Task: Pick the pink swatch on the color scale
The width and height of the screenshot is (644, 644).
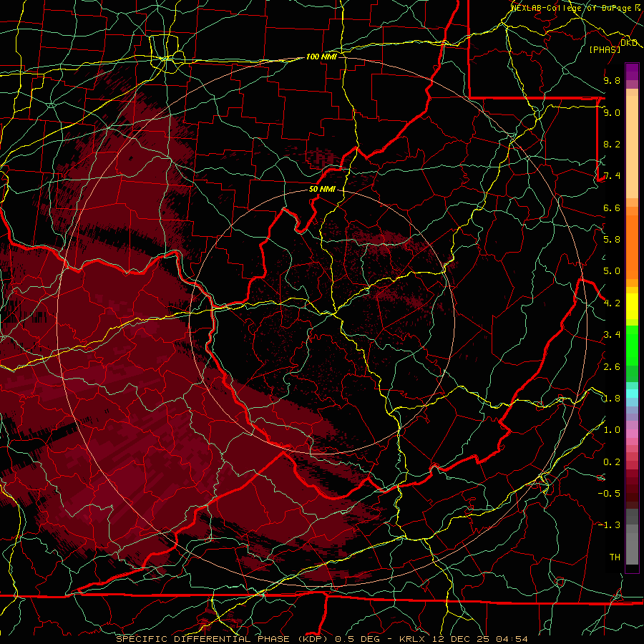Action: [x=632, y=434]
